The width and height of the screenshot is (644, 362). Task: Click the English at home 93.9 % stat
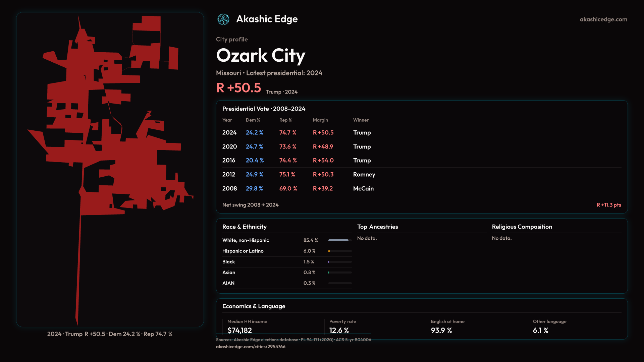coord(441,330)
